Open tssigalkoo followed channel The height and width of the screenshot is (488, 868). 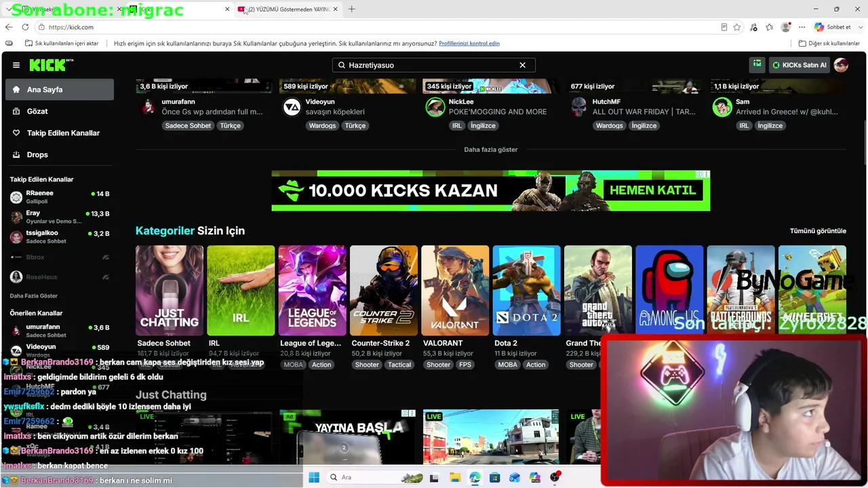tap(60, 237)
